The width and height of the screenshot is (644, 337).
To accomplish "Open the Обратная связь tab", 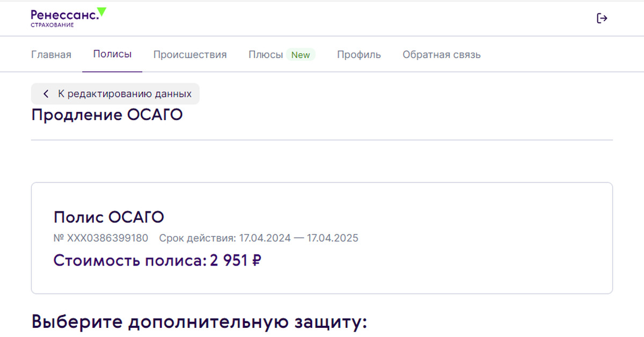I will [x=442, y=55].
